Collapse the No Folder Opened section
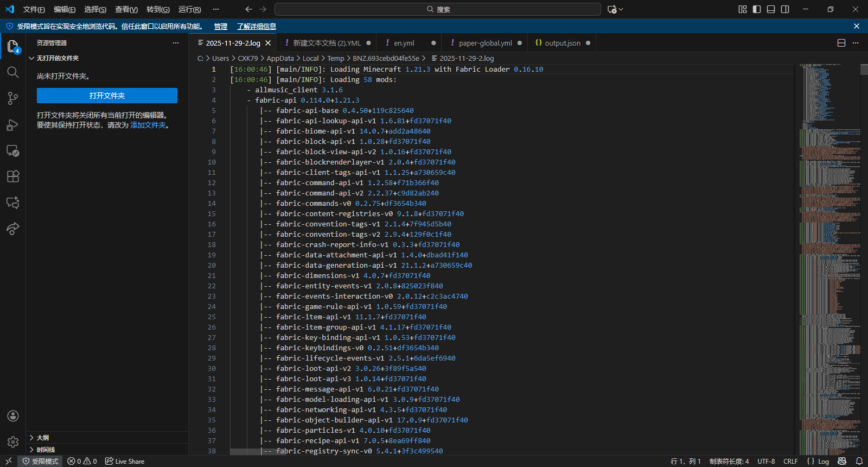 107,58
